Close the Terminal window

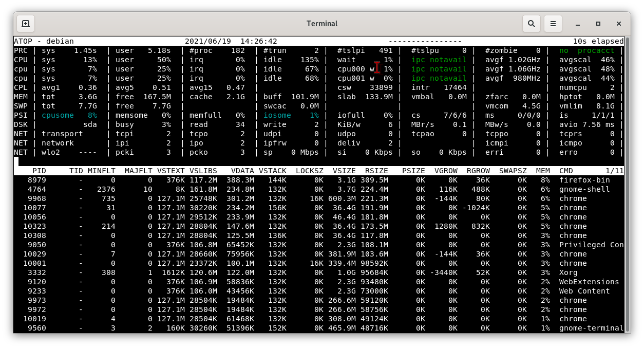(x=619, y=24)
